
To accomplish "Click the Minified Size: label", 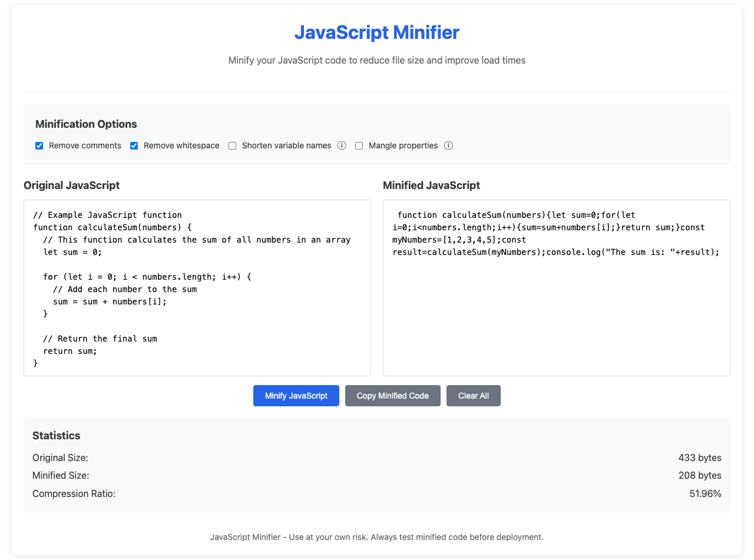I will (x=61, y=476).
